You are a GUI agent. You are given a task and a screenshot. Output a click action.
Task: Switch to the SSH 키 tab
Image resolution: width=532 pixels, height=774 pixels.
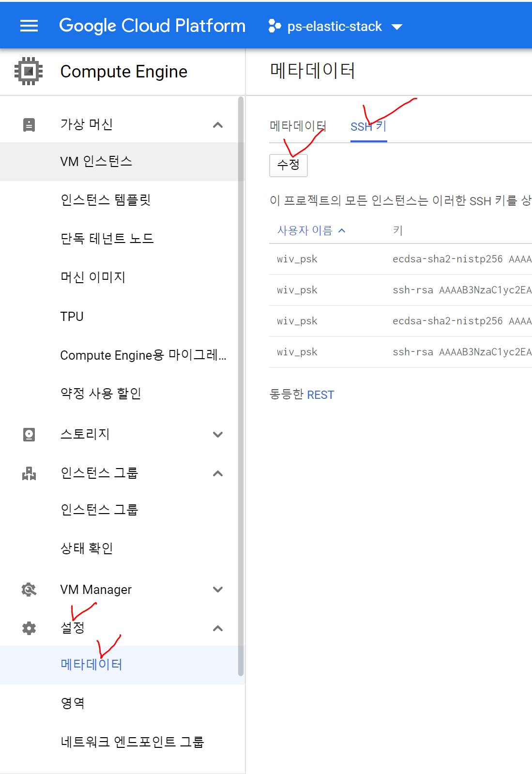(368, 126)
